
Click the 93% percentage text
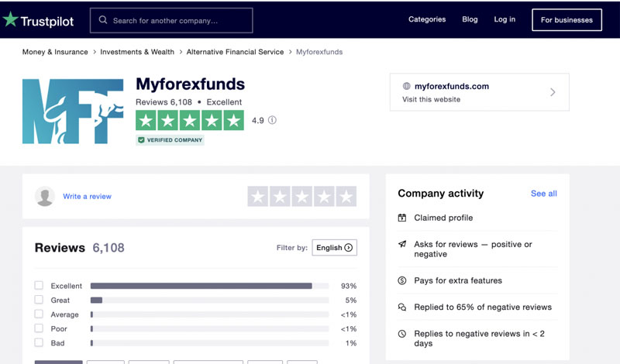(x=349, y=286)
